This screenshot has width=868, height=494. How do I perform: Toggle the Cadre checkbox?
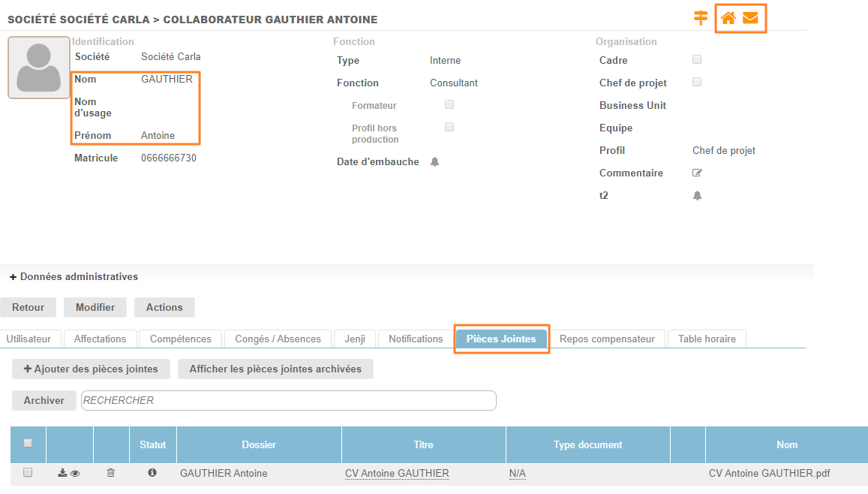point(697,60)
